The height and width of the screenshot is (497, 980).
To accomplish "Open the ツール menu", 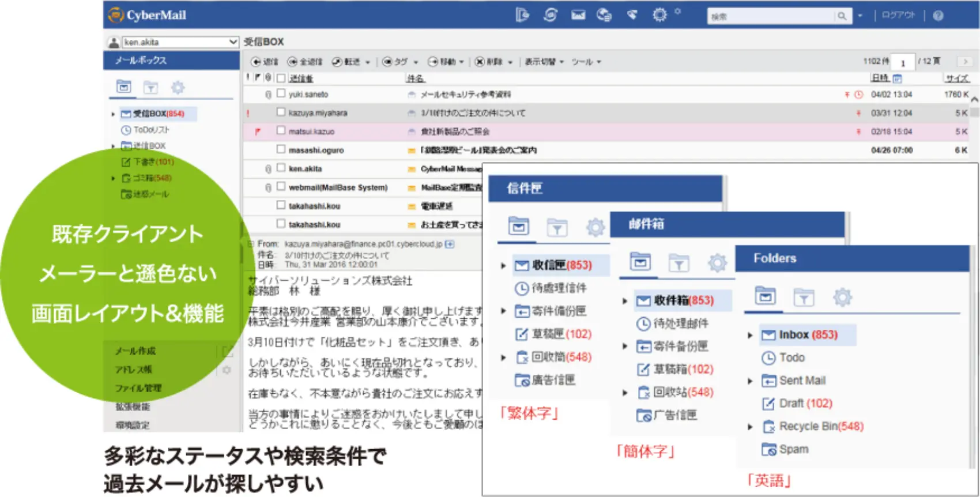I will pyautogui.click(x=586, y=62).
